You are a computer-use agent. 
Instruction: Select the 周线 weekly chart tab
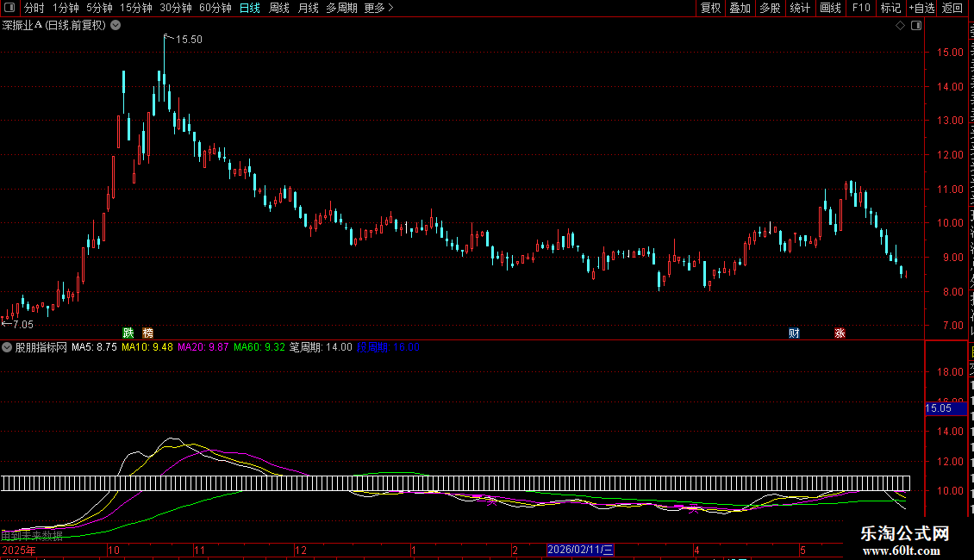(279, 8)
